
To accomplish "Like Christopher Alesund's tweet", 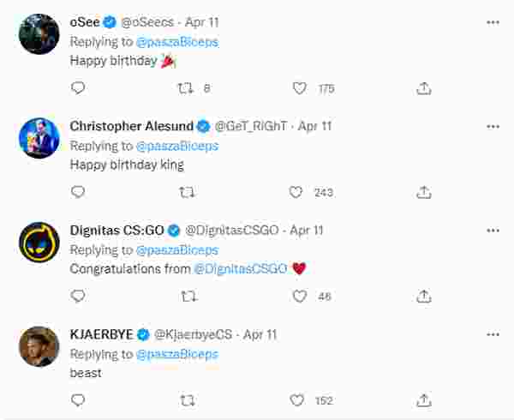I will (x=296, y=192).
